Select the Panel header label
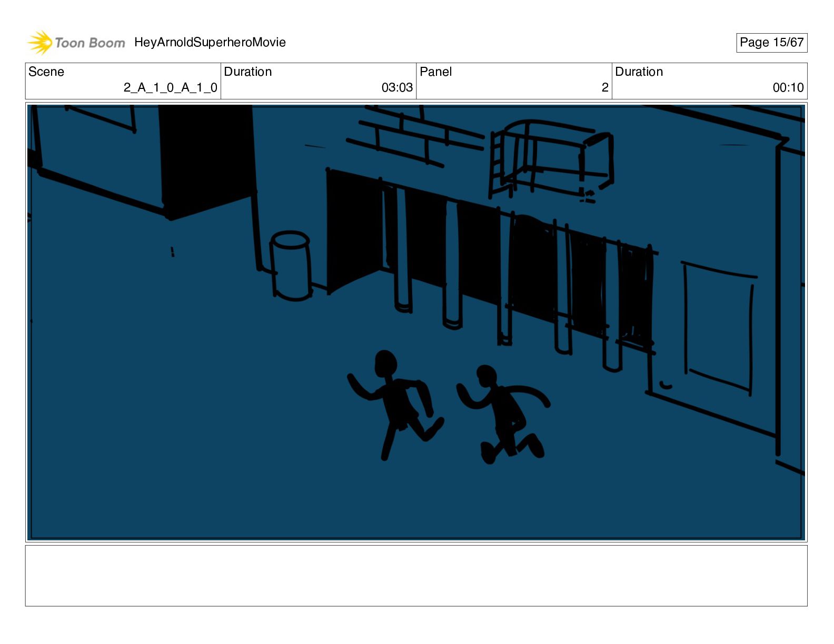This screenshot has width=834, height=644. (436, 72)
